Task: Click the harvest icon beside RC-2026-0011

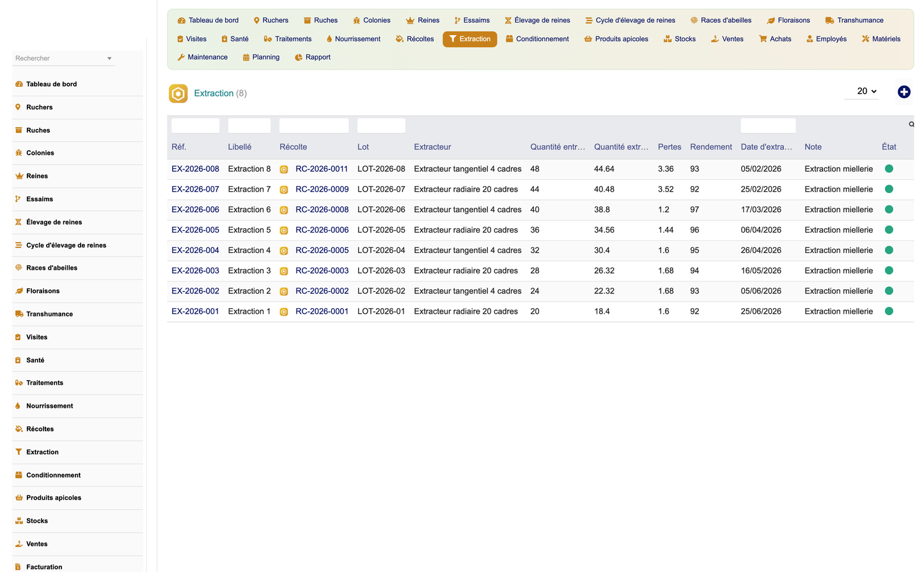Action: coord(284,169)
